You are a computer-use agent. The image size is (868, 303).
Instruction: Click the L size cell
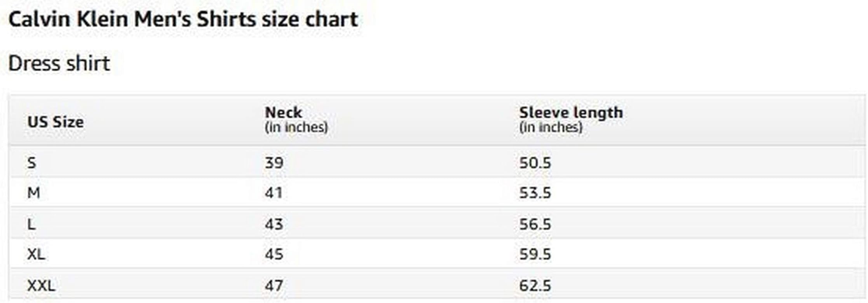click(31, 224)
